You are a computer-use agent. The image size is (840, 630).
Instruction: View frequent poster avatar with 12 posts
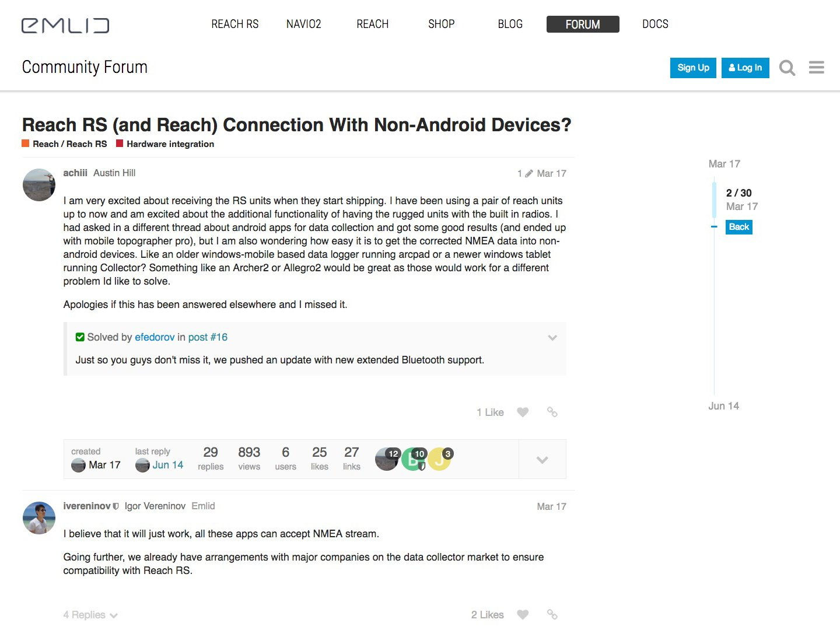(387, 459)
